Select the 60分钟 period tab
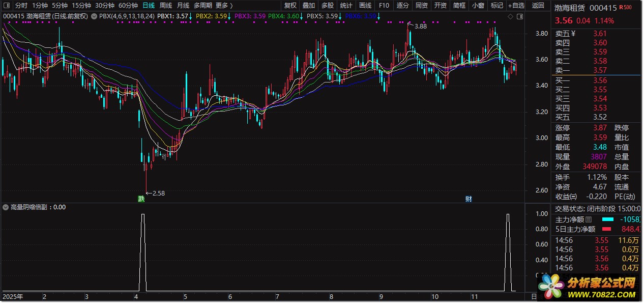 click(128, 6)
